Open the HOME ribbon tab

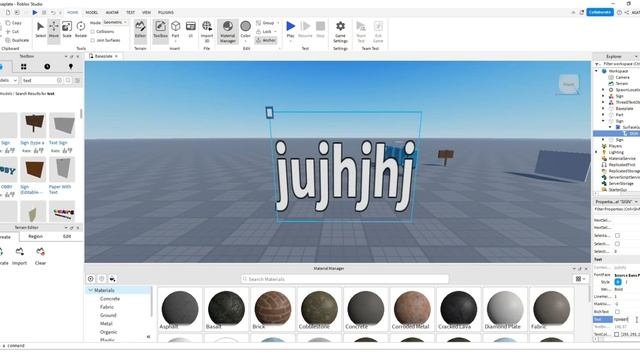click(x=73, y=13)
